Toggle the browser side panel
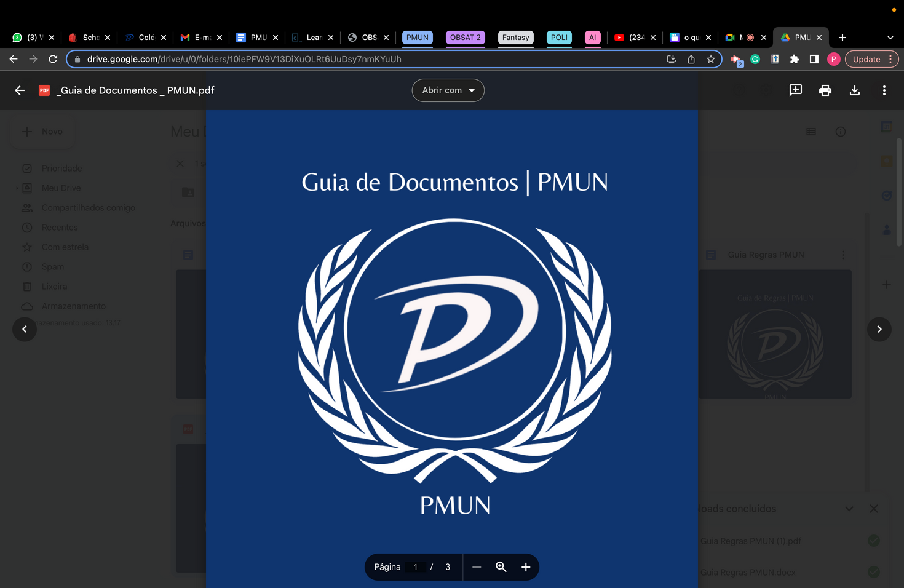The image size is (904, 588). 814,59
